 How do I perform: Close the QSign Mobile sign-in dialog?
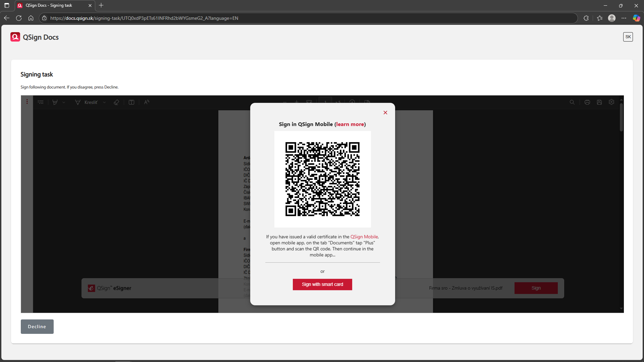[385, 113]
